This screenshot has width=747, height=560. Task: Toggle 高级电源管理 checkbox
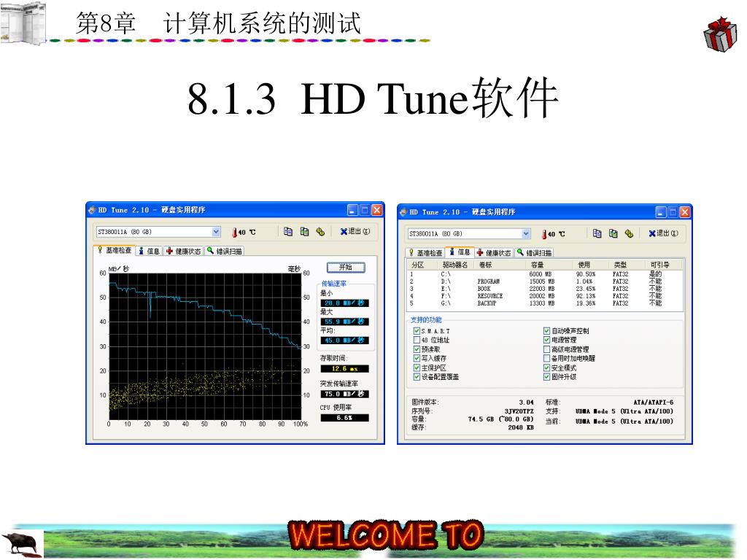click(546, 349)
